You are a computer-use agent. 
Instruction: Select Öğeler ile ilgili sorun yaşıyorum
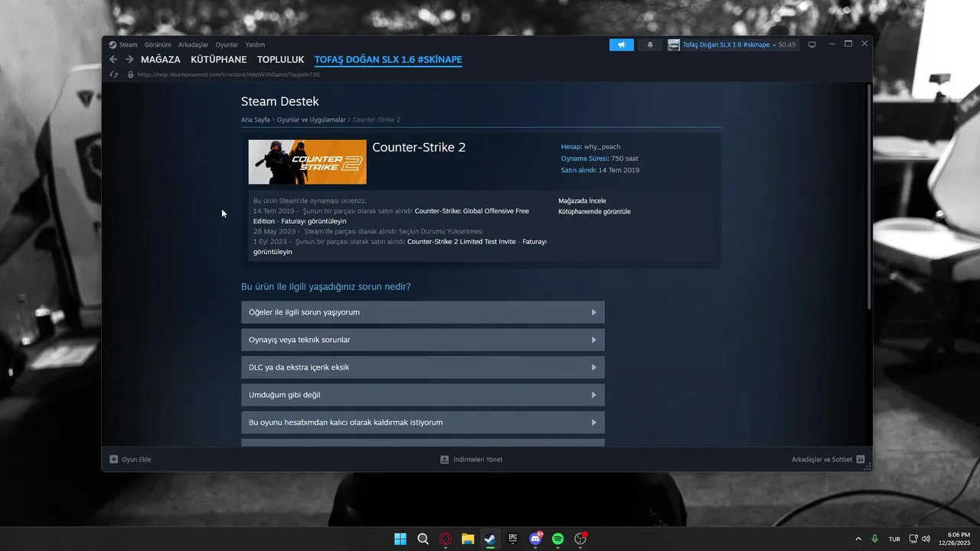[x=423, y=312]
